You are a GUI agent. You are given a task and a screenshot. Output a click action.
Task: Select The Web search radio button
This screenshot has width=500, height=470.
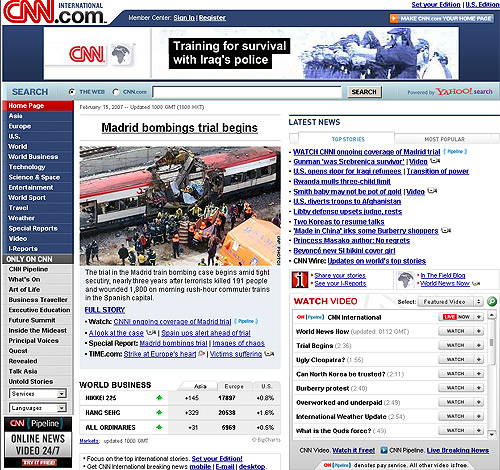coord(71,92)
